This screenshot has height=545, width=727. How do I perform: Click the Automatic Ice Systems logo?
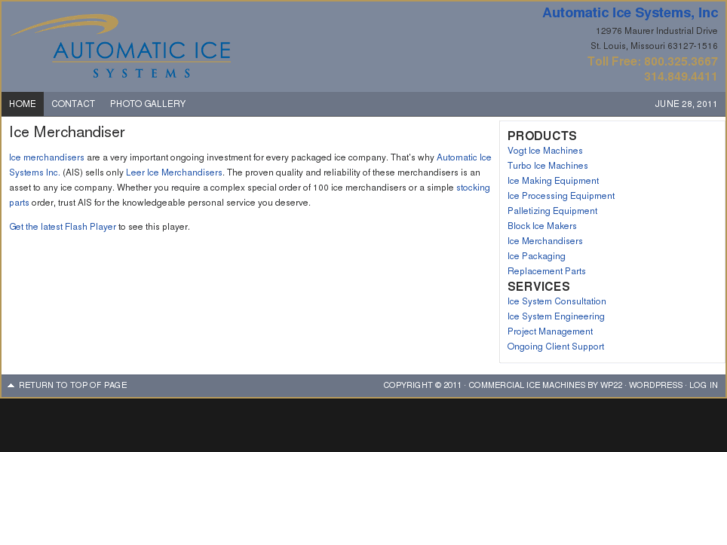(121, 46)
